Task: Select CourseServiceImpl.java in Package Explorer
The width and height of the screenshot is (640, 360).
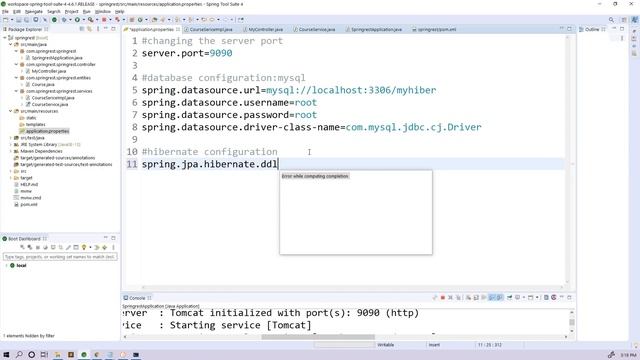Action: pos(53,98)
